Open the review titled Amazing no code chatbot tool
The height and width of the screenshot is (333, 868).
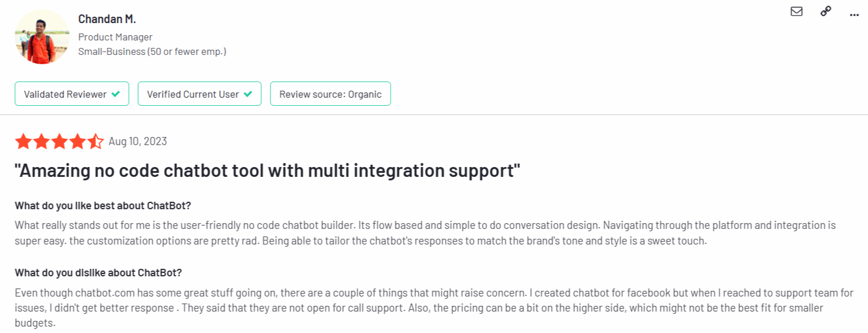click(x=268, y=171)
